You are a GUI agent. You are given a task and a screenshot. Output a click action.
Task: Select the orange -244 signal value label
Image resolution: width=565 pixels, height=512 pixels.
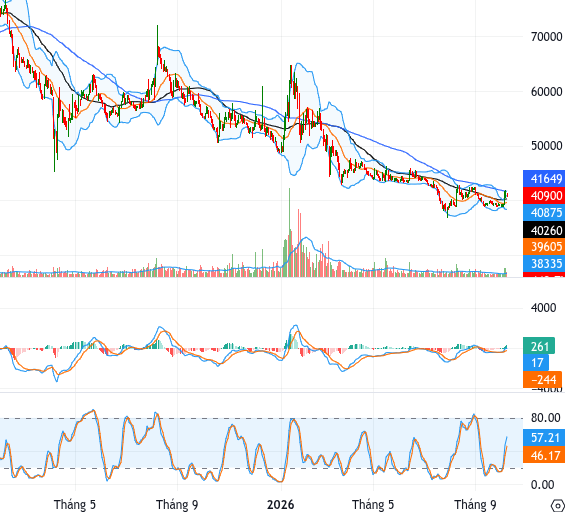pos(542,379)
